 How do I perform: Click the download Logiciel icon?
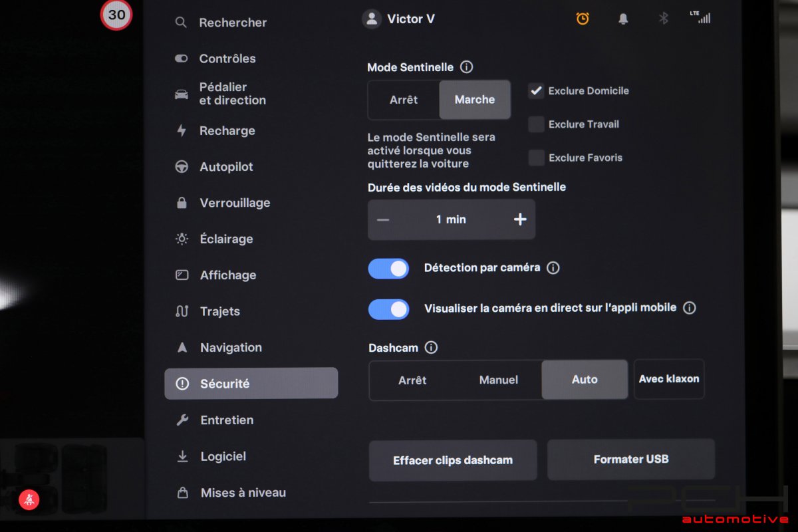182,456
